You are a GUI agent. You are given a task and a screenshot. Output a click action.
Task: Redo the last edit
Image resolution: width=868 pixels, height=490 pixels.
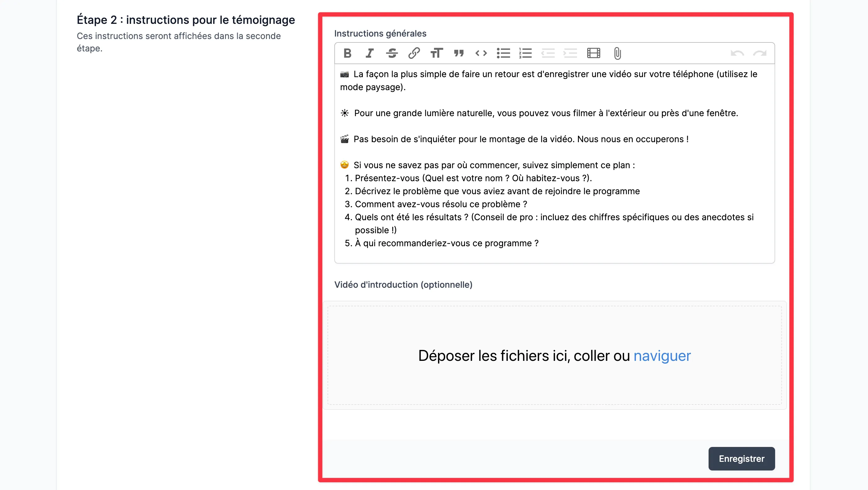760,53
